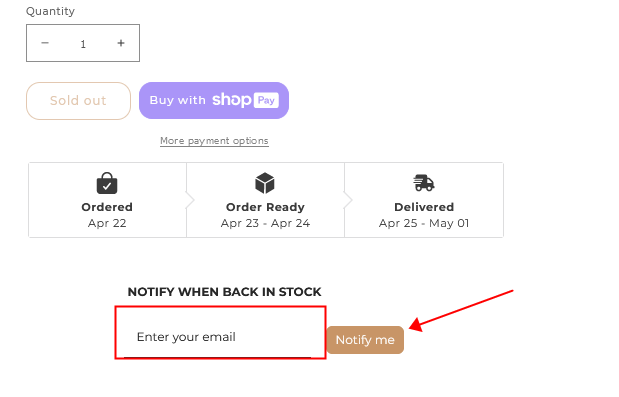619x397 pixels.
Task: Click the red arrow pointing to Notify me
Action: click(461, 311)
